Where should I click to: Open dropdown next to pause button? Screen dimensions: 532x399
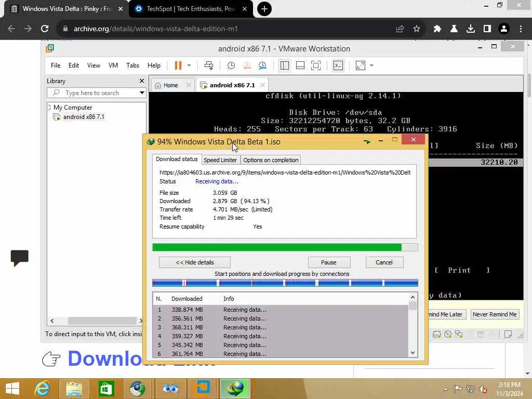click(x=189, y=65)
